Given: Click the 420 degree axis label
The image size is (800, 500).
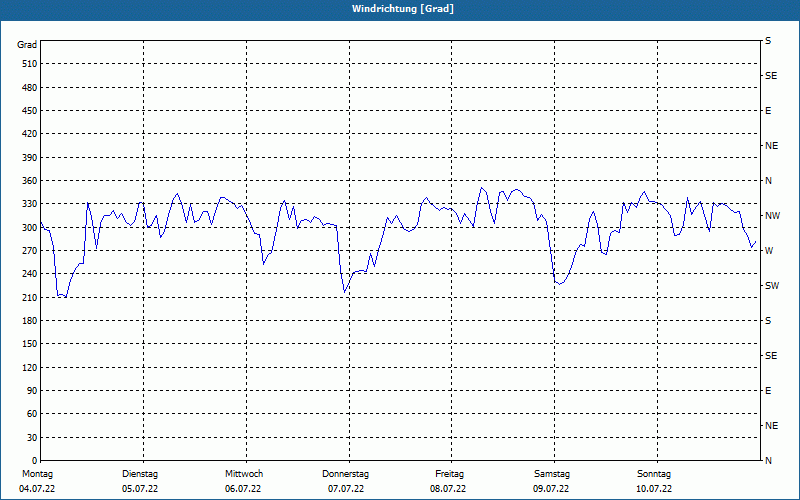Looking at the screenshot, I should pyautogui.click(x=30, y=134).
